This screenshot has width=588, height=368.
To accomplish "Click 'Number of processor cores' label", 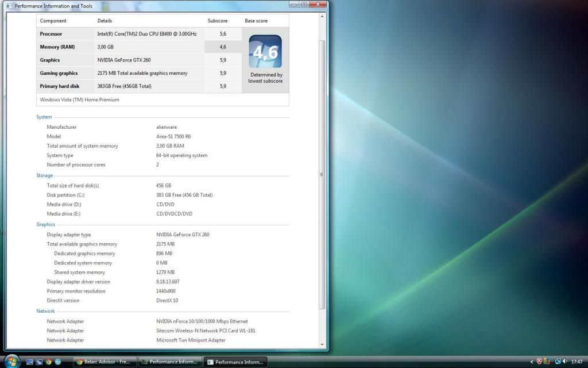I will 76,165.
